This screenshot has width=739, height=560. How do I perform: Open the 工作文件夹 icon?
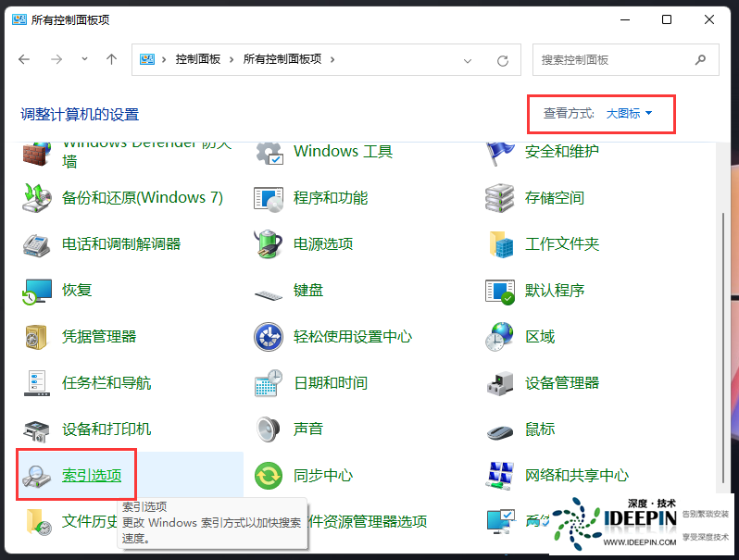[501, 244]
